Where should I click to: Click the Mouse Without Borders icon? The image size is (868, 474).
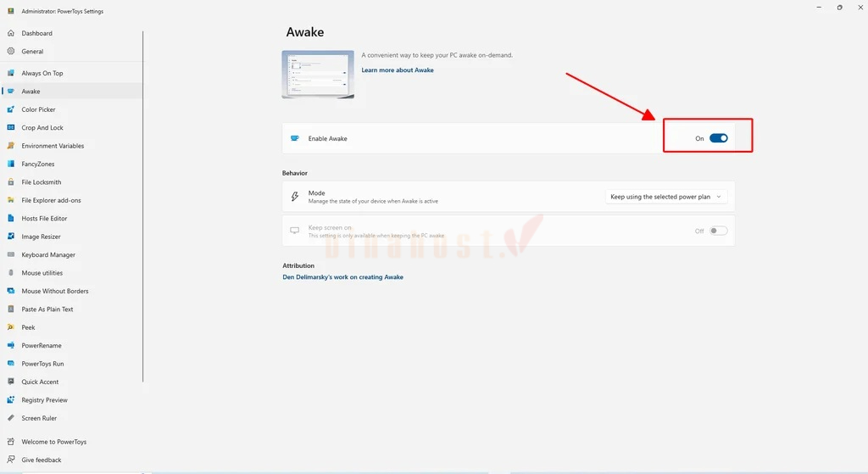coord(10,291)
